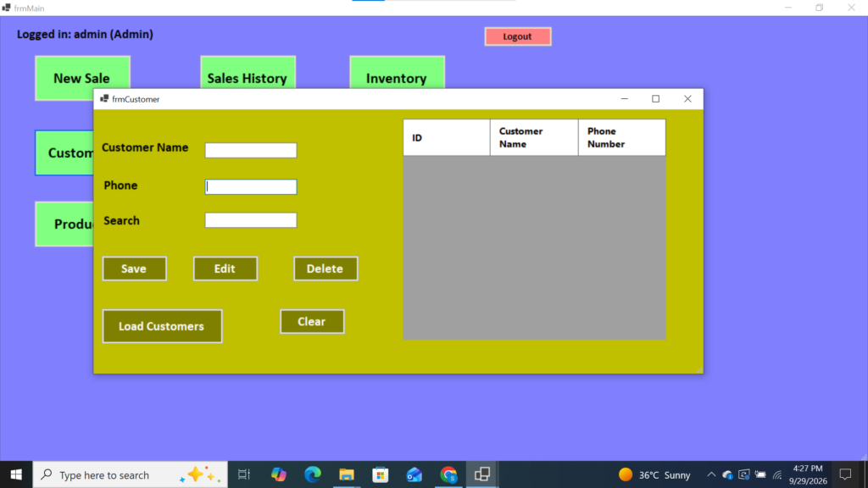
Task: Click the Delete customer button
Action: pyautogui.click(x=325, y=269)
